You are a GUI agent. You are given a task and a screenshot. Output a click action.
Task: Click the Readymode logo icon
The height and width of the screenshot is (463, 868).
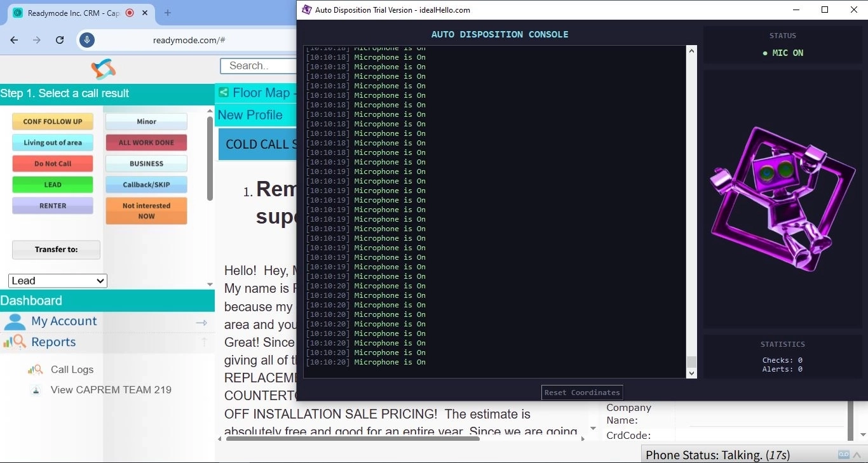103,69
